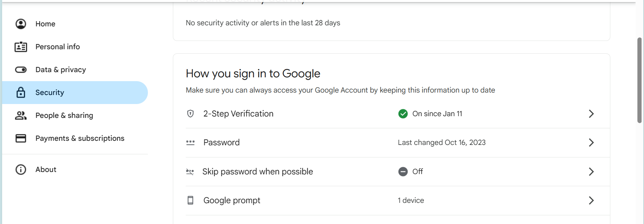644x224 pixels.
Task: Click the Security padlock icon
Action: tap(21, 93)
